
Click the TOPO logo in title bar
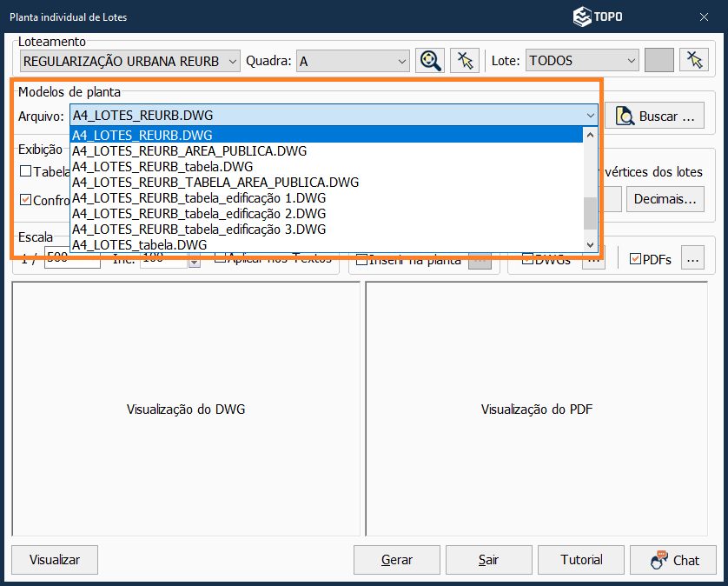[598, 17]
